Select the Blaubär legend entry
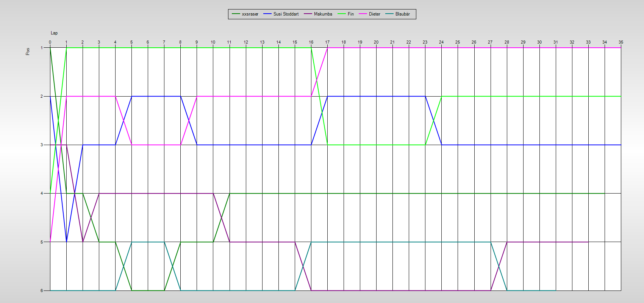The height and width of the screenshot is (303, 644). click(x=398, y=14)
